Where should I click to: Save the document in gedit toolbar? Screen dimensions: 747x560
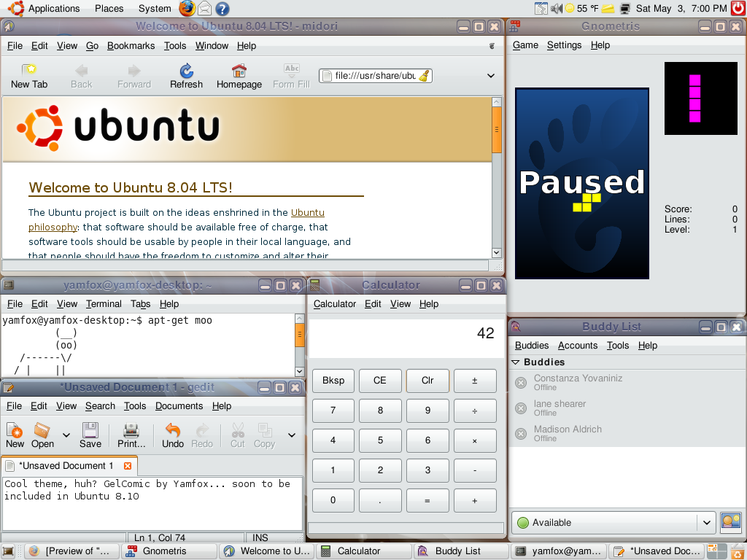tap(90, 435)
